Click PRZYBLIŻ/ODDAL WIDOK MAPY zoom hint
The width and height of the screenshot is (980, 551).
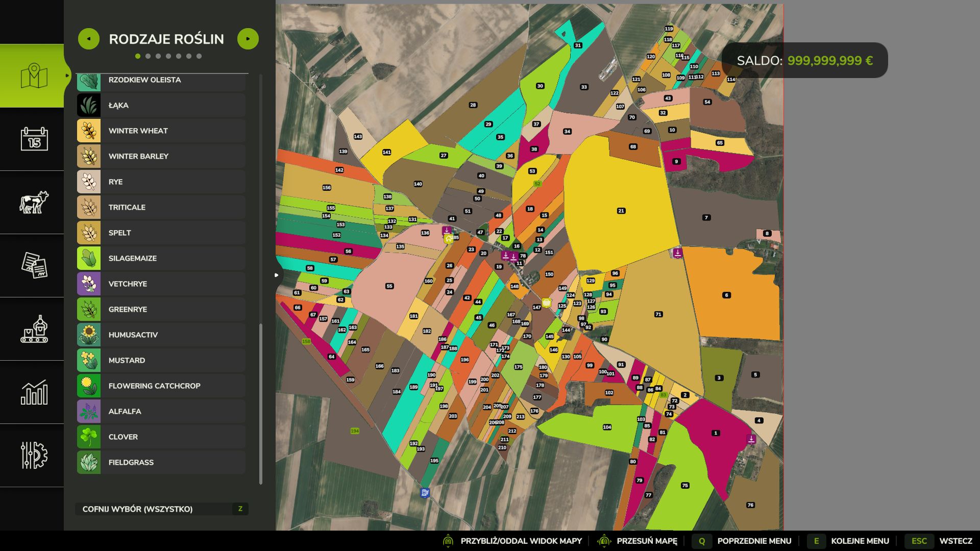pos(512,541)
